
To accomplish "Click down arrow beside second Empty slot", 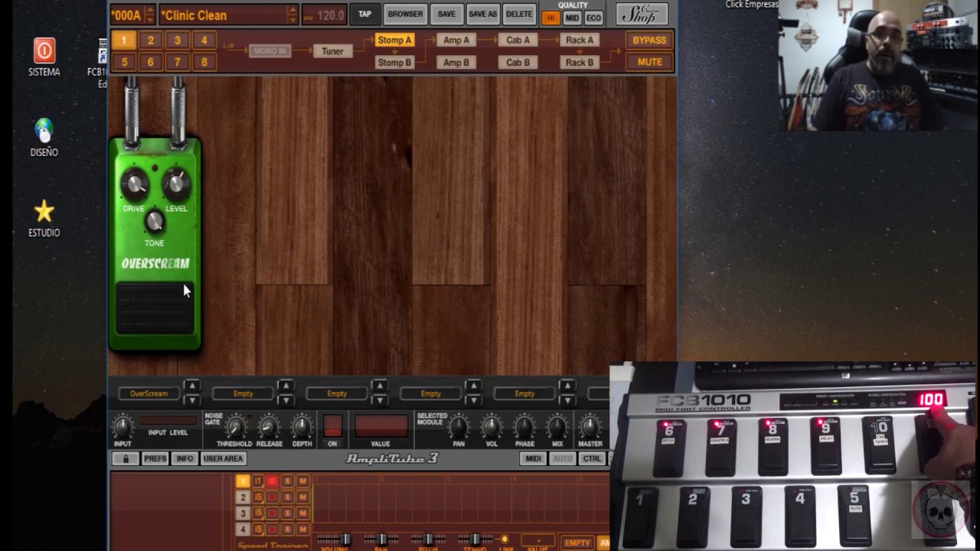I will coord(286,399).
